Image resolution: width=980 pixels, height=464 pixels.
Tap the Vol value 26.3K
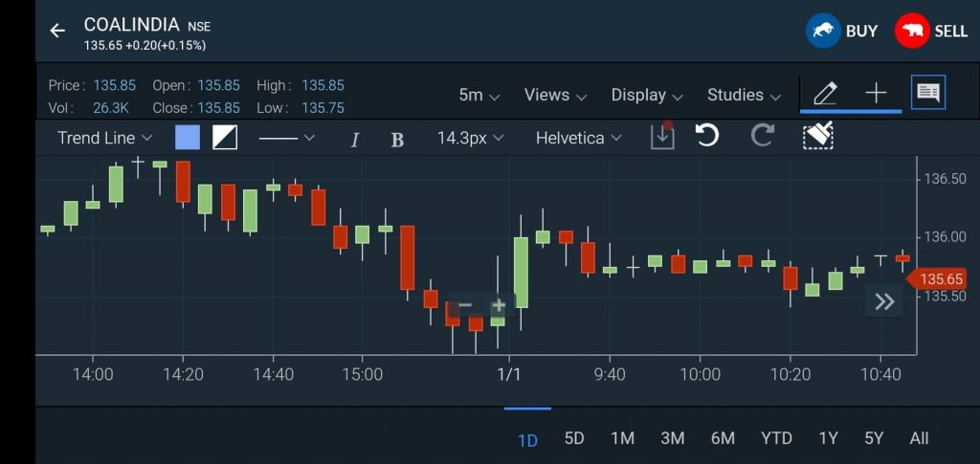[x=111, y=108]
